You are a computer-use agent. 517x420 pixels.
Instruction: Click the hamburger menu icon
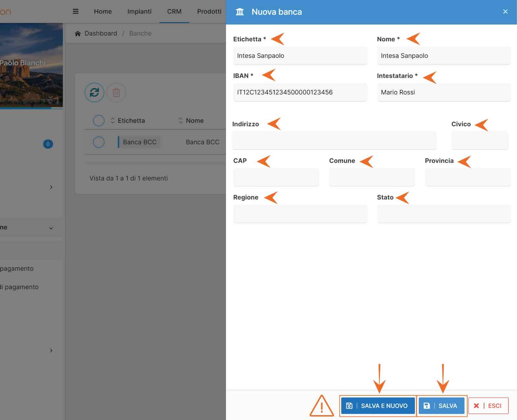(x=76, y=12)
